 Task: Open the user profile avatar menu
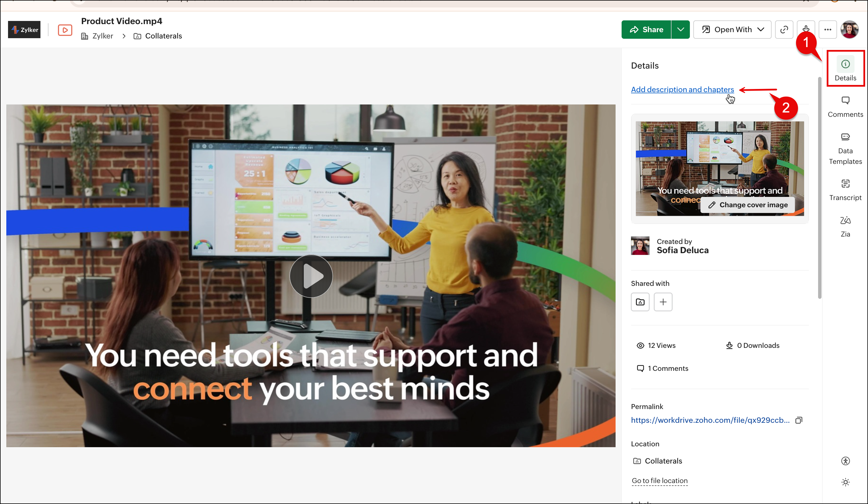(849, 30)
